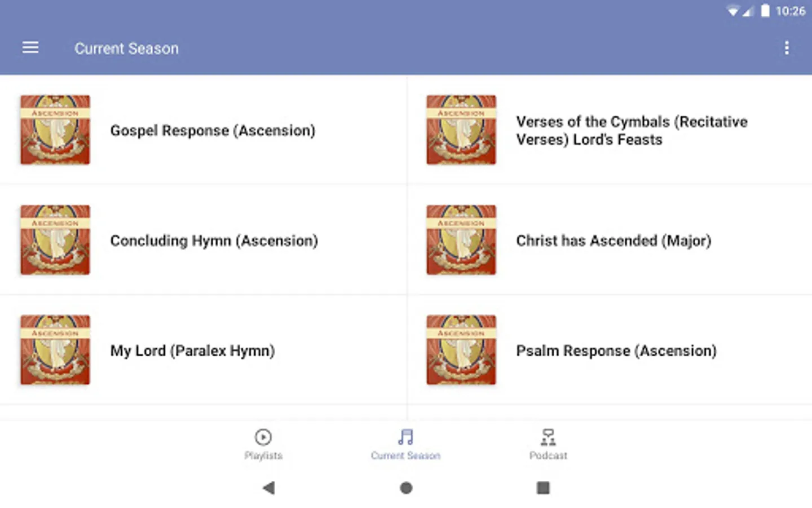
Task: Select Psalm Response (Ascension)
Action: coord(616,351)
